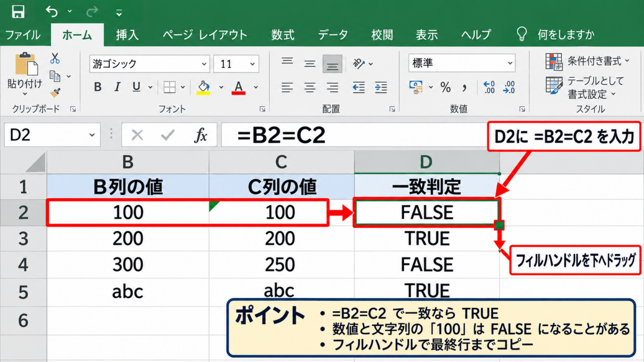Switch to the ページ レイアウト tab
The height and width of the screenshot is (362, 644).
(x=205, y=35)
